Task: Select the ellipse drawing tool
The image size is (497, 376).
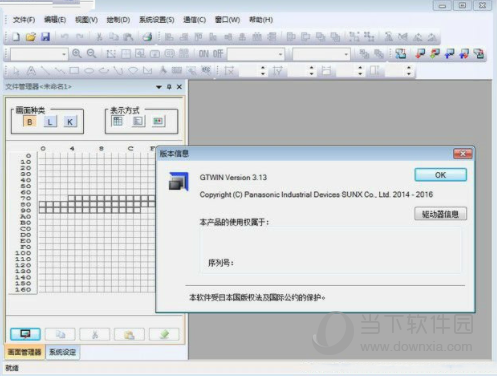Action: click(89, 71)
